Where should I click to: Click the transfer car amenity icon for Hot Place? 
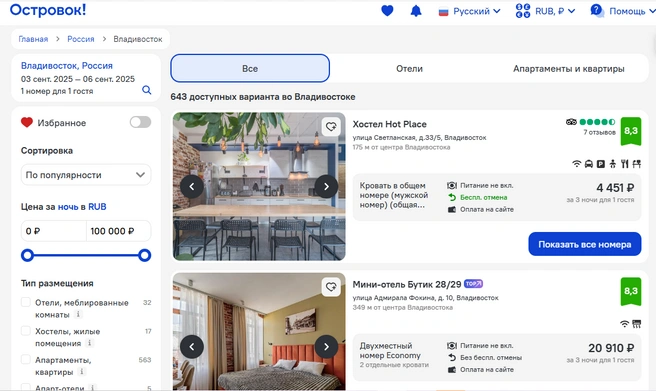tap(589, 164)
